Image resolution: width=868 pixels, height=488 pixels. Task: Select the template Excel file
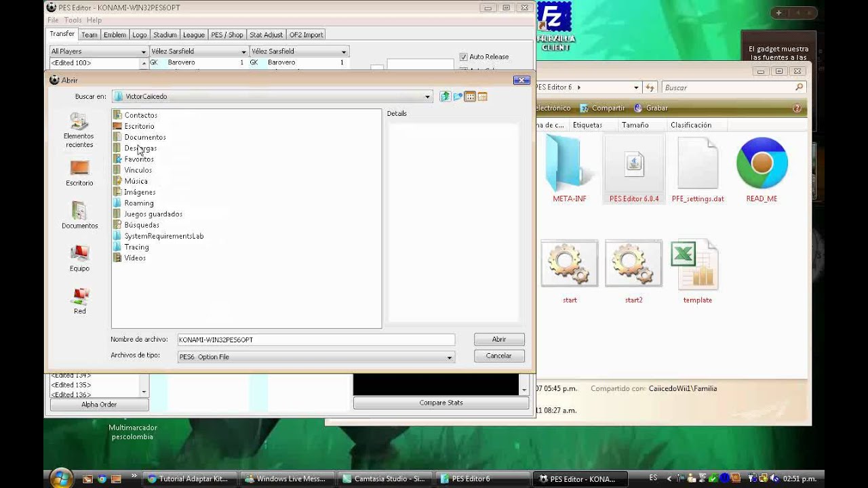point(697,271)
